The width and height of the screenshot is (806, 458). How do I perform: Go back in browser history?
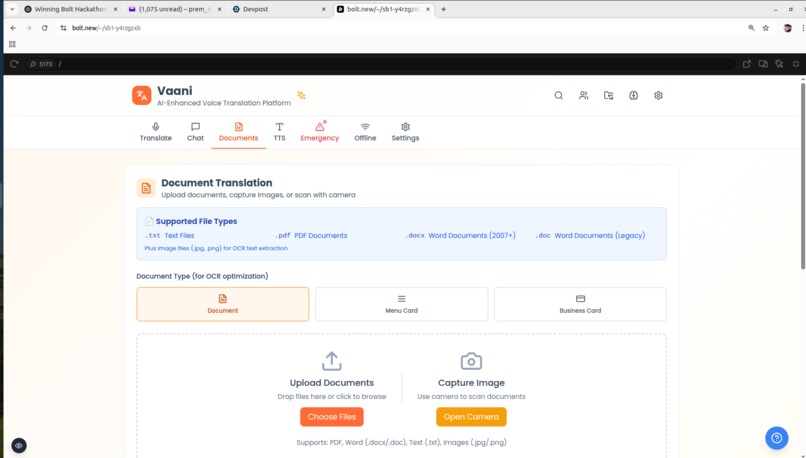pyautogui.click(x=13, y=28)
